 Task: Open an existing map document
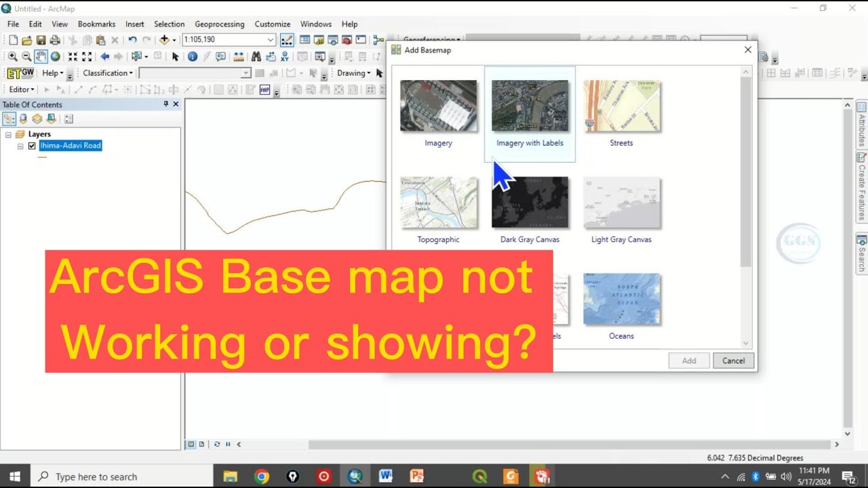(x=27, y=40)
